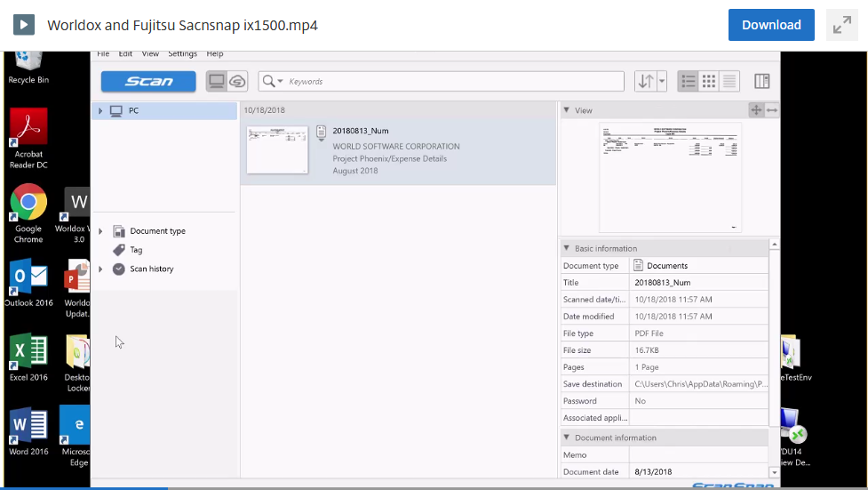Open the Help menu

(x=215, y=53)
